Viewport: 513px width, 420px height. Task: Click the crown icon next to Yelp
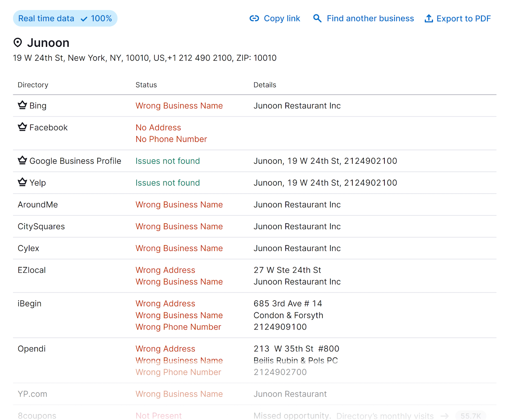click(22, 182)
